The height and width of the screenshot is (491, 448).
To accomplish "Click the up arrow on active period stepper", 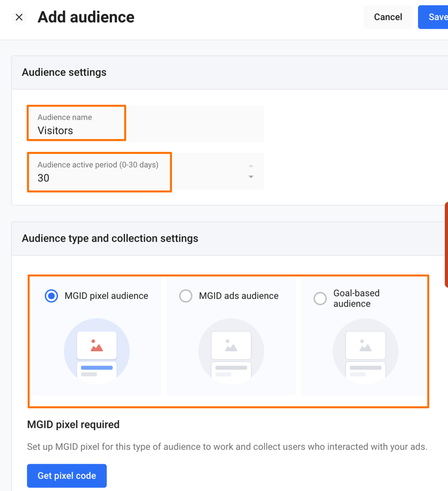I will click(x=251, y=165).
